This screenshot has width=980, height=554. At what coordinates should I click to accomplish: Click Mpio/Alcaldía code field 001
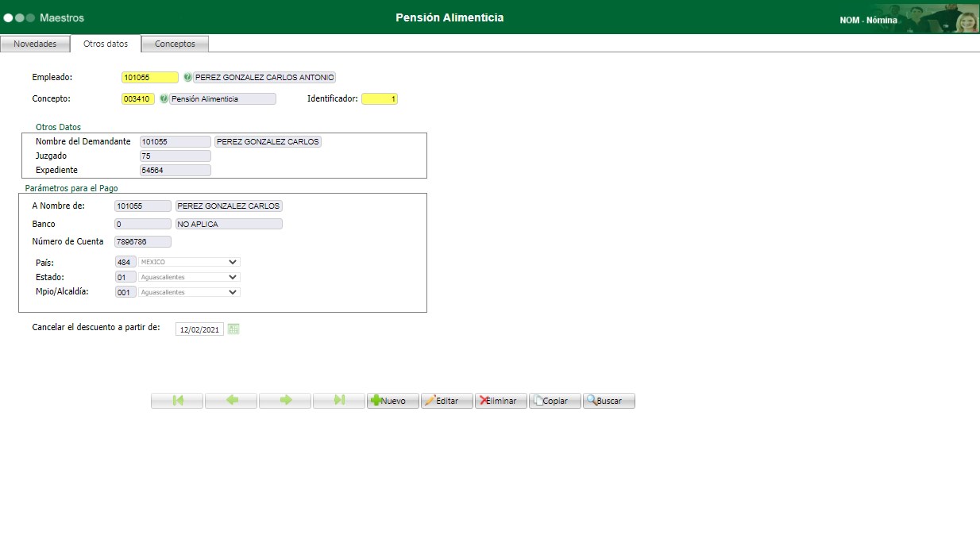(125, 292)
